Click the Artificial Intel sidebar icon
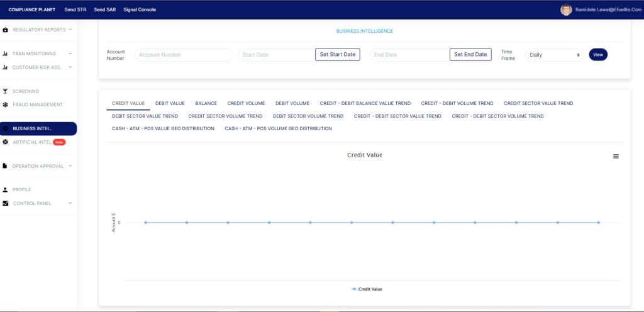644x312 pixels. [6, 142]
